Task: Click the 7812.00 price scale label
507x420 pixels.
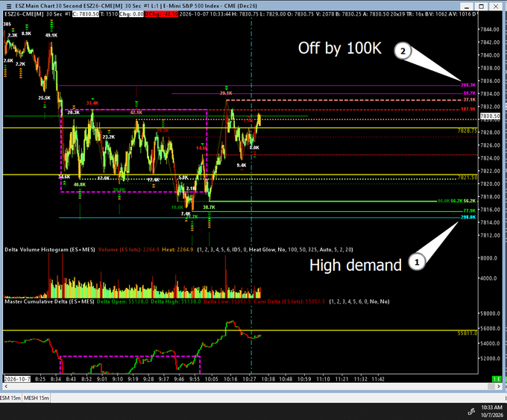Action: click(x=490, y=235)
